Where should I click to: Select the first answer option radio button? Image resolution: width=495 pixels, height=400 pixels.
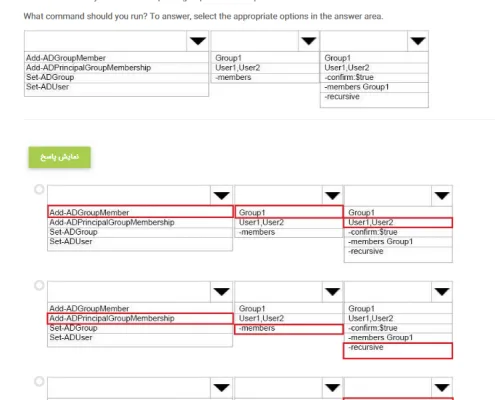point(39,189)
